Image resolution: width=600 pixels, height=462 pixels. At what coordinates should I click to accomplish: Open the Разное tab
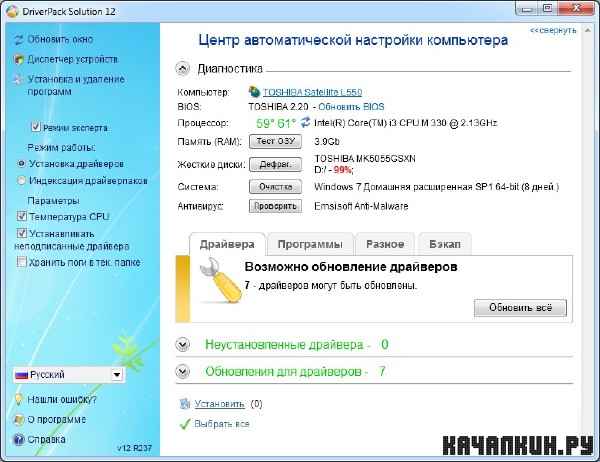click(385, 244)
